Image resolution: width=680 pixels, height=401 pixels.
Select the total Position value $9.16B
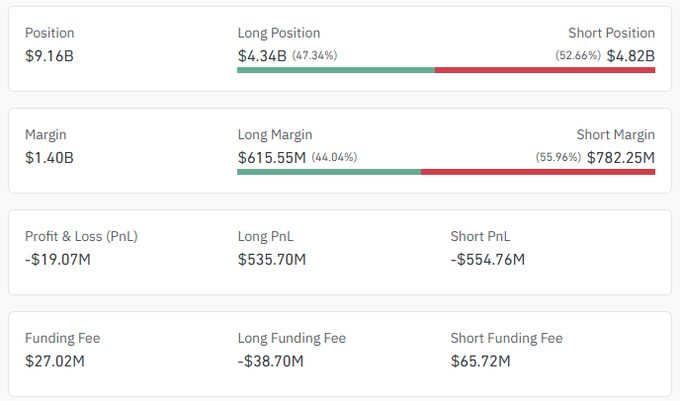point(49,56)
